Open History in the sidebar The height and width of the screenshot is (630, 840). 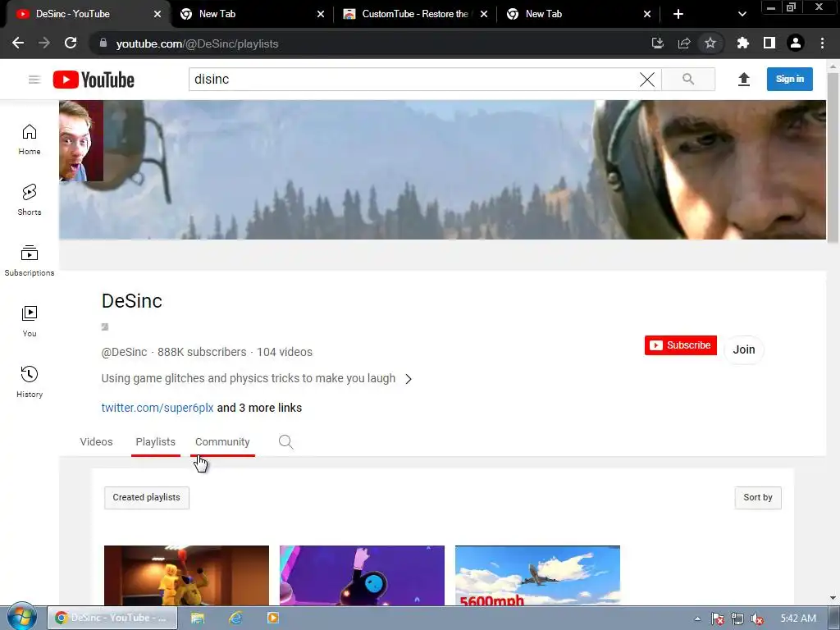pyautogui.click(x=30, y=382)
